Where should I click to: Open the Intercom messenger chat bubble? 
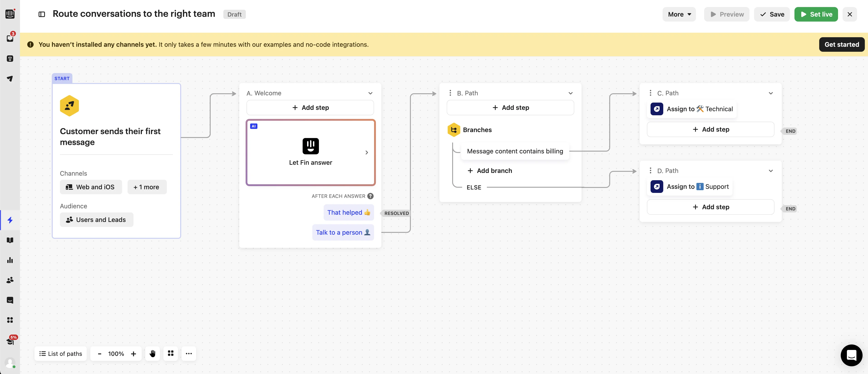click(x=851, y=355)
